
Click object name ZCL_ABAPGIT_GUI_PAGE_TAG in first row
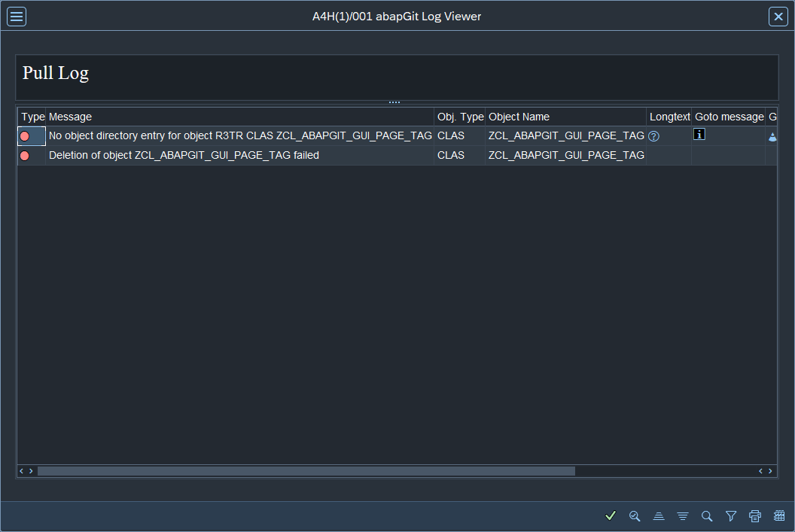click(x=566, y=135)
